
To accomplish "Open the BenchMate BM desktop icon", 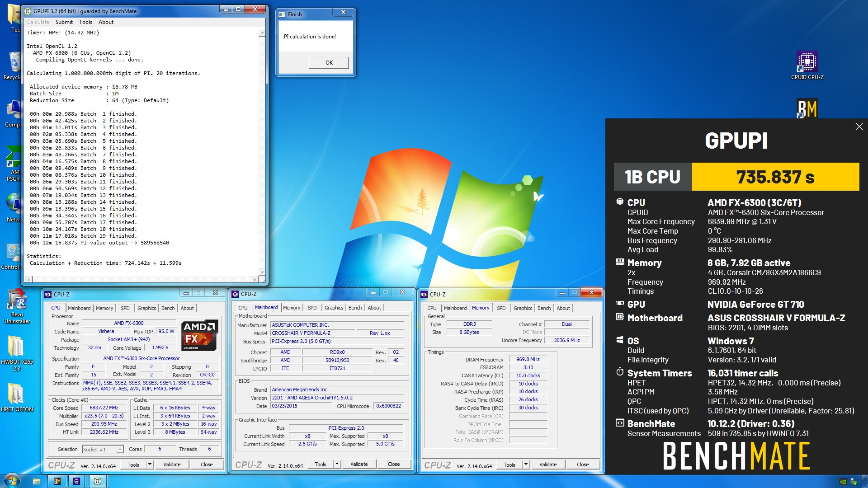I will tap(807, 108).
